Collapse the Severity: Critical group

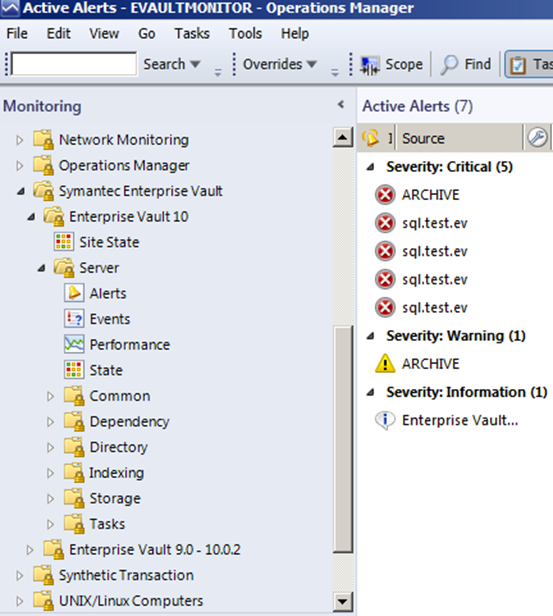click(x=370, y=167)
